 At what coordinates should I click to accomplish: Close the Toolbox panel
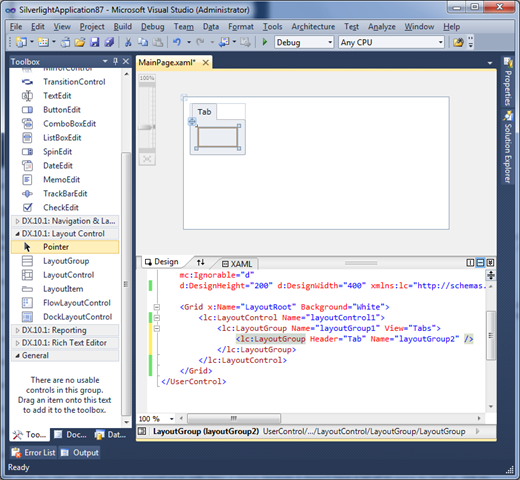point(126,61)
